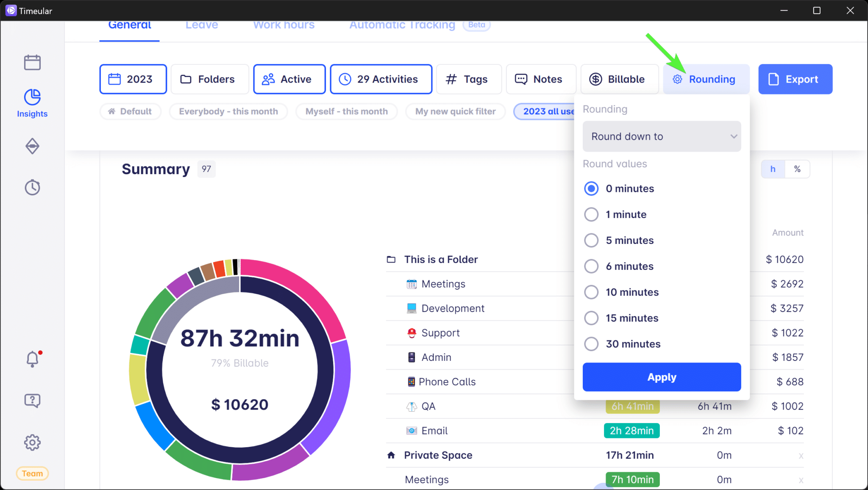868x490 pixels.
Task: Click the Tracker diamond icon in sidebar
Action: (32, 146)
